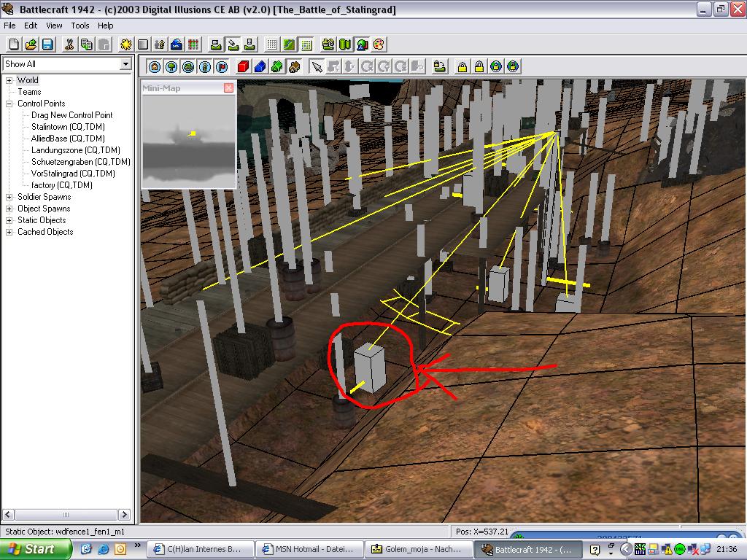Toggle the tree filter round button
The image size is (747, 560).
(171, 66)
